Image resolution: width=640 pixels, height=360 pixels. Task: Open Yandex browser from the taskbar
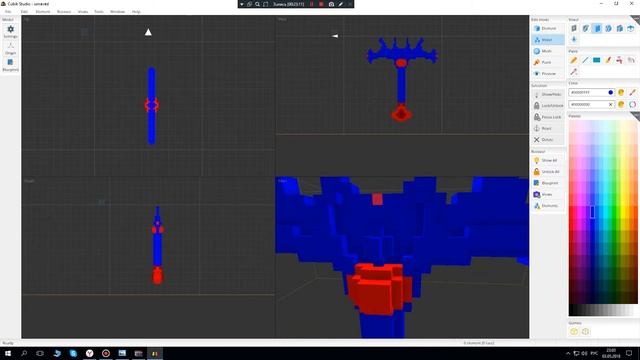[x=89, y=353]
